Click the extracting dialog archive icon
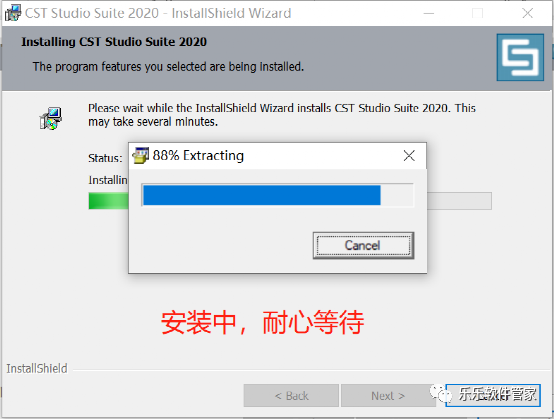This screenshot has width=554, height=419. coord(140,155)
